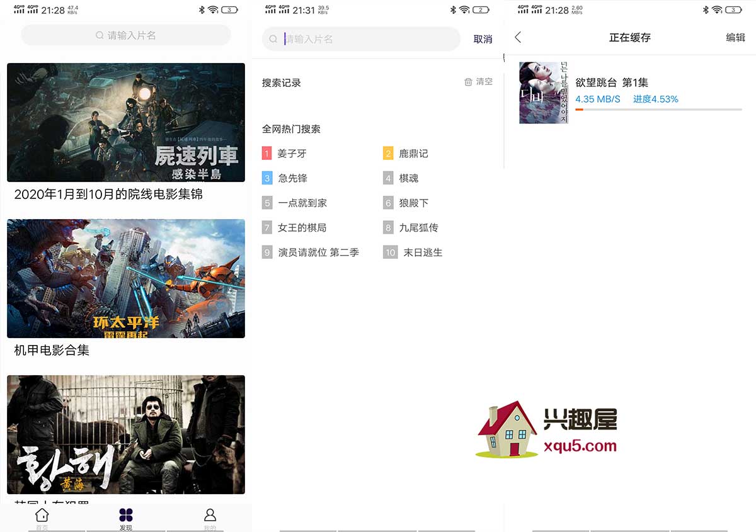
Task: Tap battery icon in right screen status bar
Action: (734, 9)
